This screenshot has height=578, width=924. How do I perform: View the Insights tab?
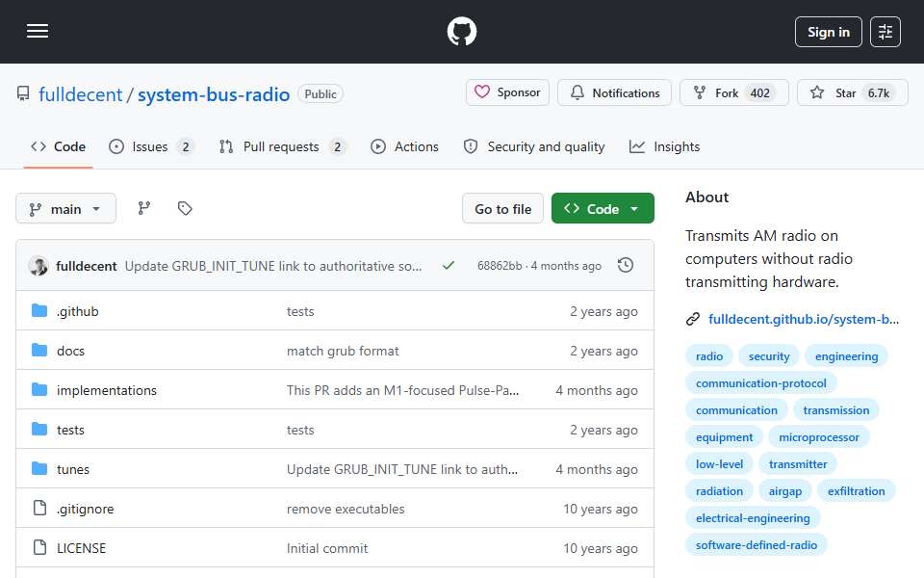click(x=665, y=146)
